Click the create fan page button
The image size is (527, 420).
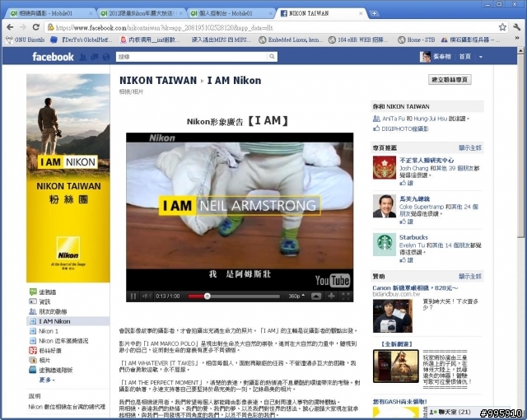pyautogui.click(x=450, y=80)
